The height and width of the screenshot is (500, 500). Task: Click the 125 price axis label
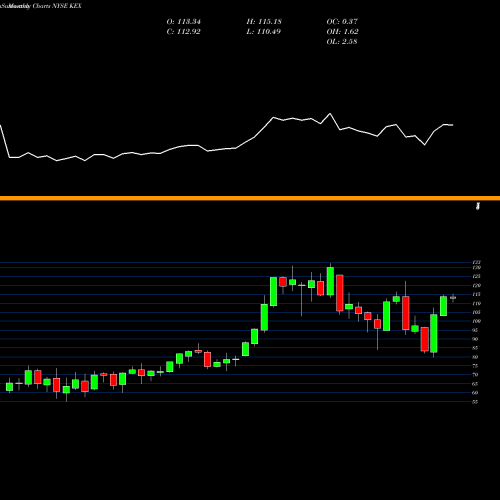(x=476, y=276)
